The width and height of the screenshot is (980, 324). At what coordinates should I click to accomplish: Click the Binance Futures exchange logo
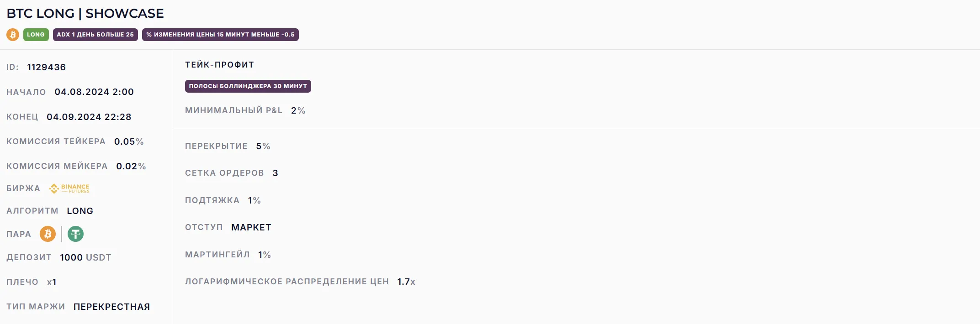coord(69,188)
